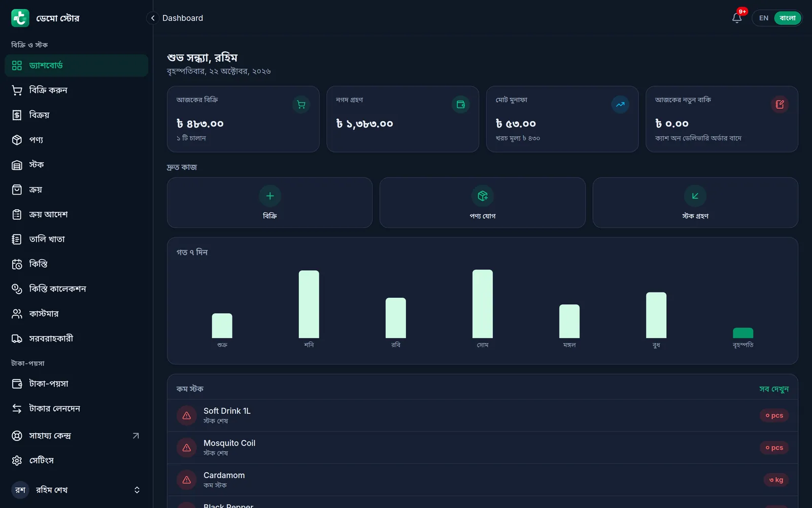Click the note icon on আজকের নতুন বাকি card
812x508 pixels.
click(780, 105)
